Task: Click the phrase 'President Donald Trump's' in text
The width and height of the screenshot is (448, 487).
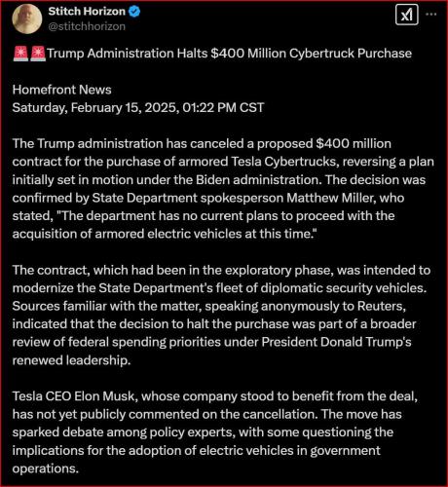Action: pos(336,342)
